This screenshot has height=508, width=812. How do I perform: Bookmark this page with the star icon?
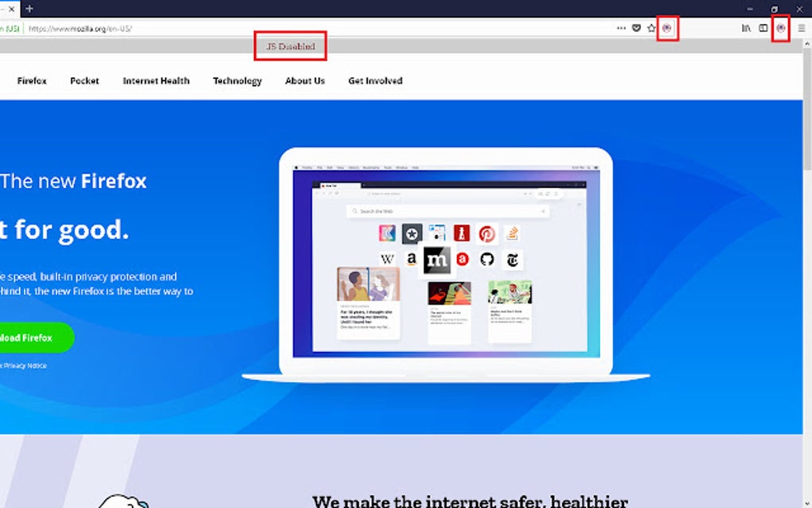[x=651, y=28]
